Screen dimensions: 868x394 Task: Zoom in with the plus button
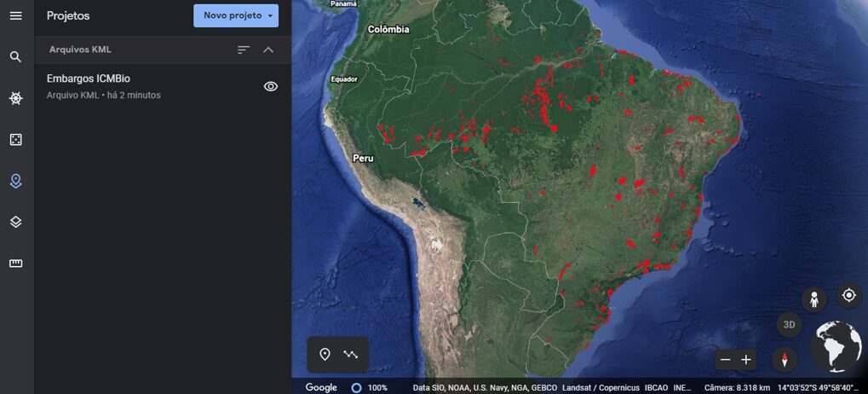(746, 360)
